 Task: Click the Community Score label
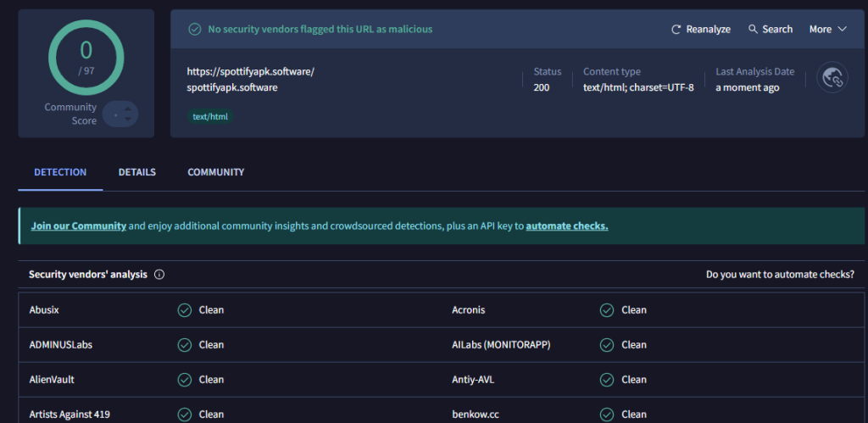pos(70,114)
